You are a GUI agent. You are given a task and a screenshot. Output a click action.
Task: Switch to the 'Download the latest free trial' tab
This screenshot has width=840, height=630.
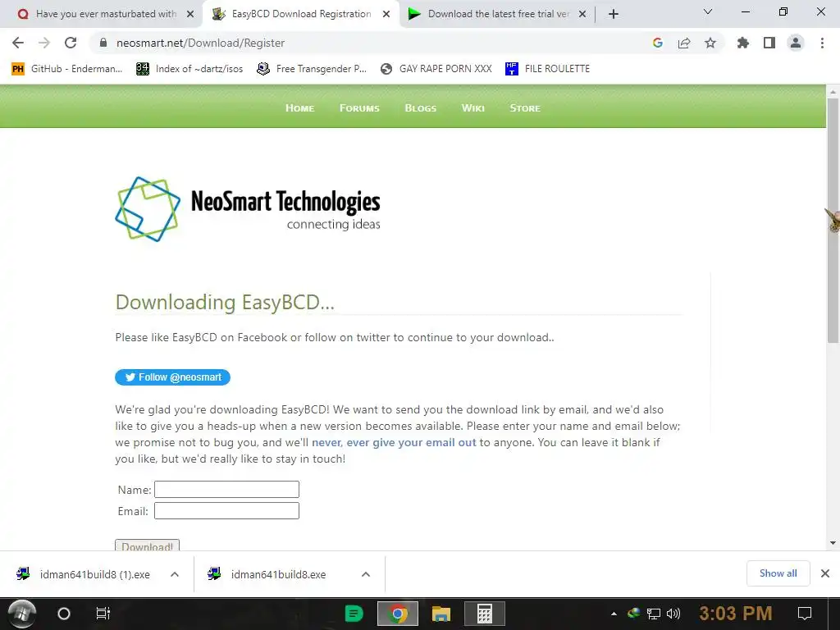click(498, 14)
